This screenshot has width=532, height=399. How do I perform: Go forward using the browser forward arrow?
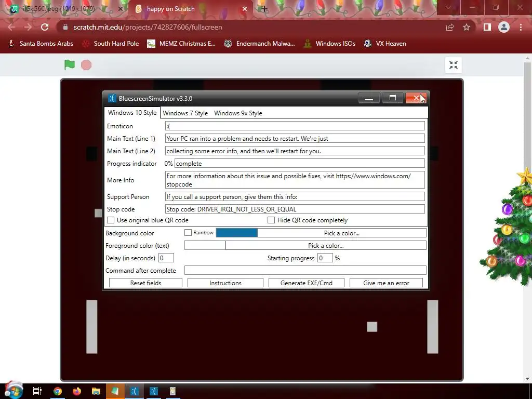(28, 27)
